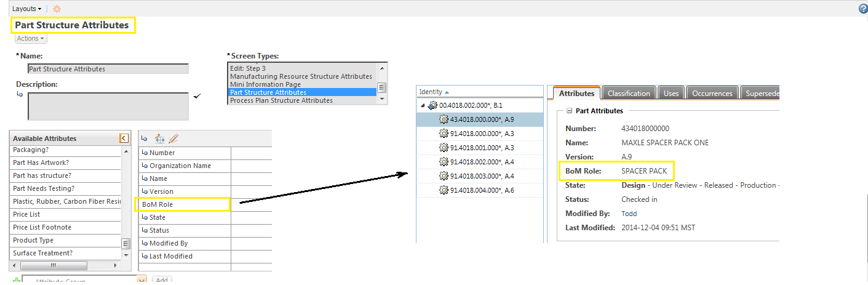Collapse the Available Attributes panel arrow icon

coord(124,138)
